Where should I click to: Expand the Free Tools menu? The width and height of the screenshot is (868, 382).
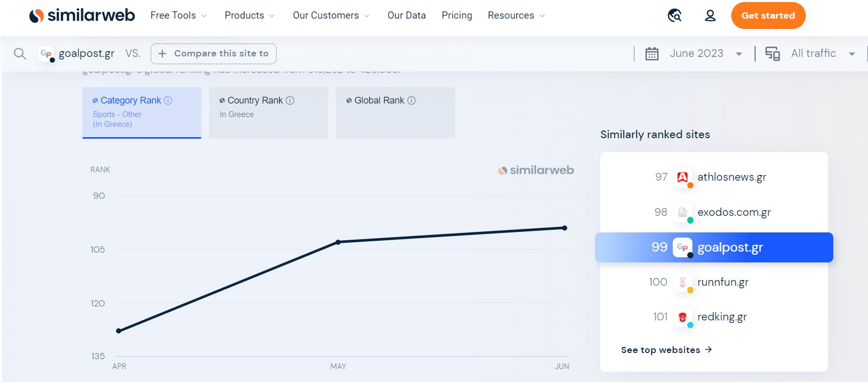coord(179,16)
